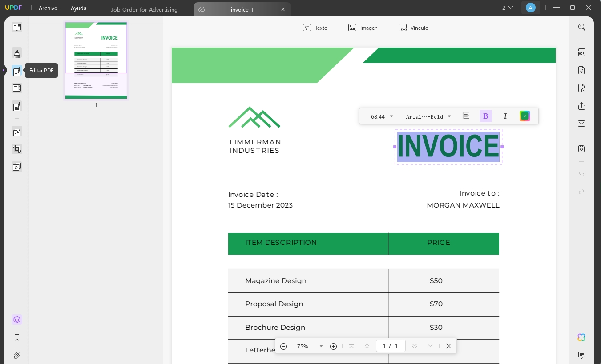This screenshot has height=364, width=601.
Task: Select the Crop pages tool icon
Action: [x=17, y=149]
